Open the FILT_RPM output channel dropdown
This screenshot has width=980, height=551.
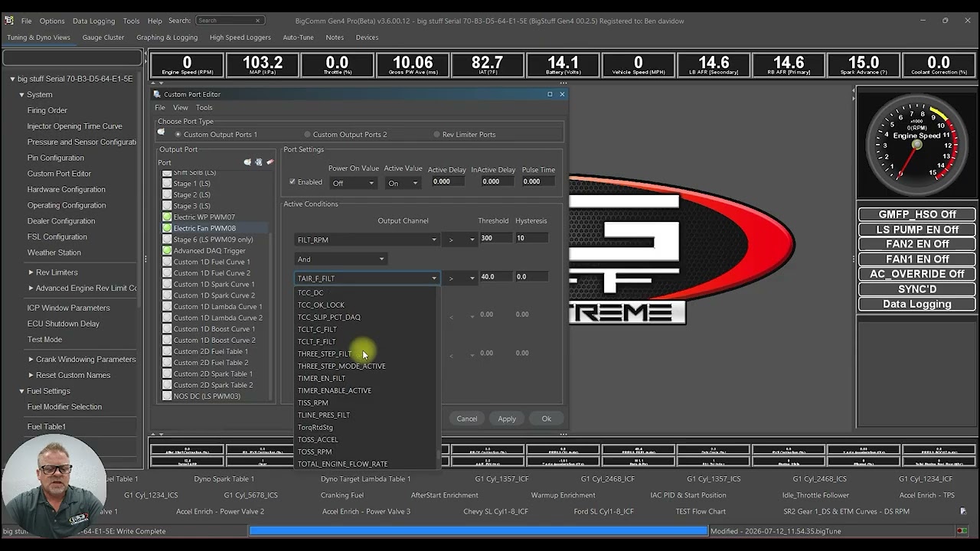click(x=367, y=240)
